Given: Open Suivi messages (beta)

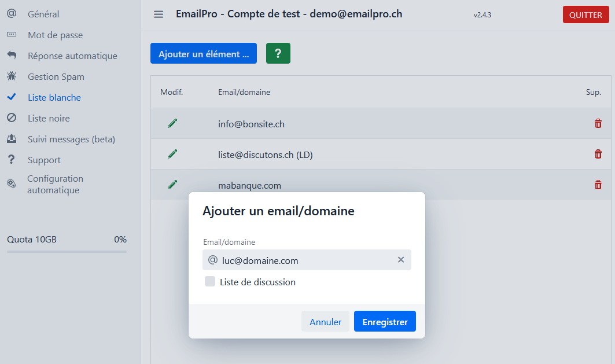Looking at the screenshot, I should [x=71, y=139].
